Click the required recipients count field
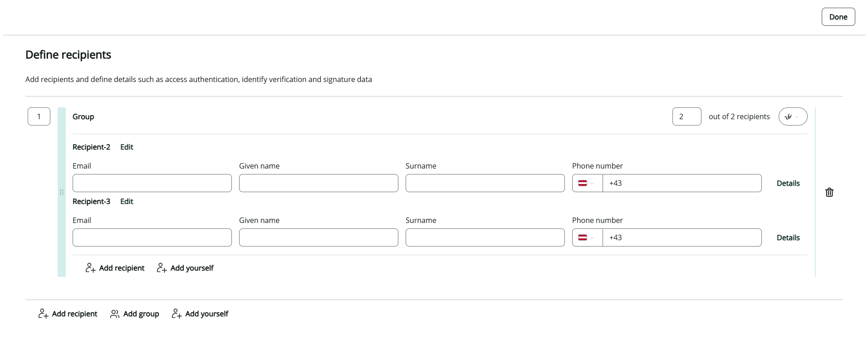 pyautogui.click(x=686, y=116)
